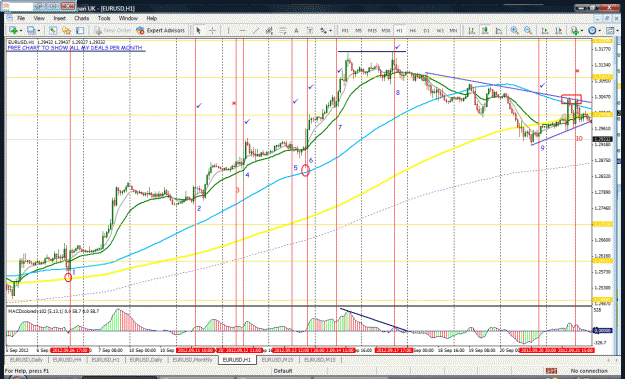Open the View menu
Image resolution: width=625 pixels, height=379 pixels.
[39, 18]
